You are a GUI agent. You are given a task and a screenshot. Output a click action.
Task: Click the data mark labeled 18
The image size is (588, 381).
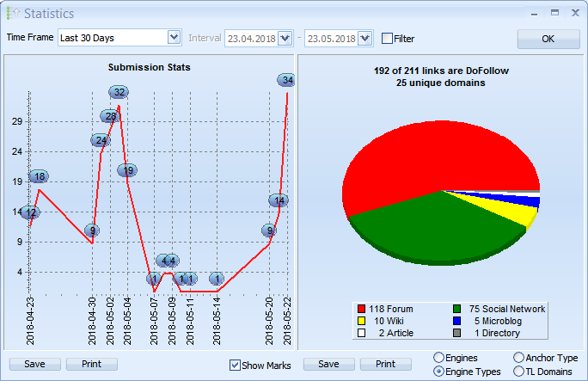pos(39,176)
